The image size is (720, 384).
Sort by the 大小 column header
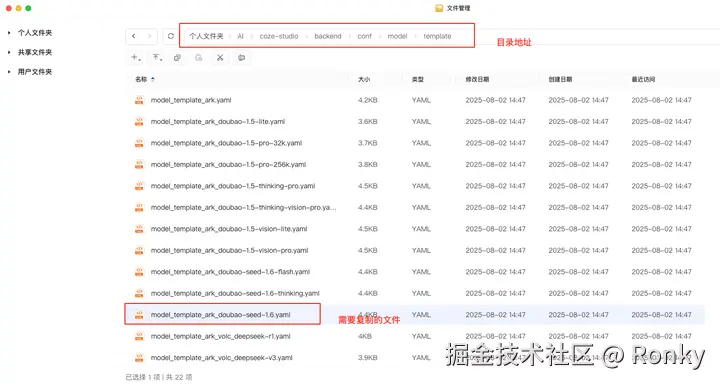(364, 79)
